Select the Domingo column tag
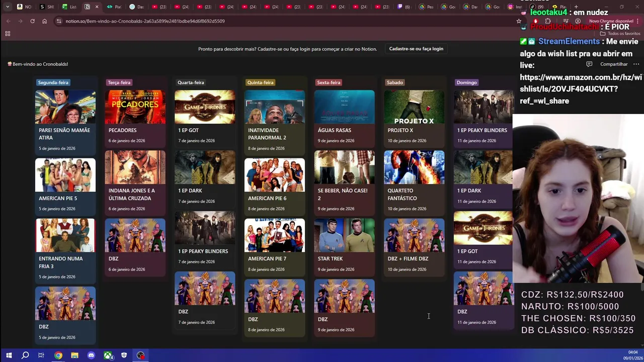 click(x=466, y=82)
